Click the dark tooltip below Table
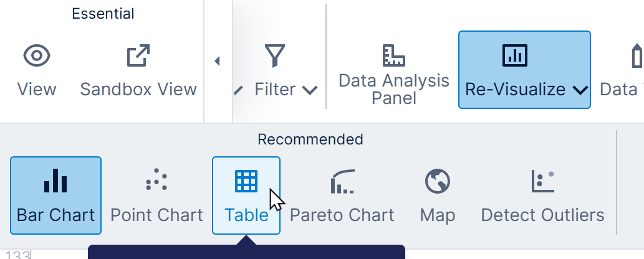This screenshot has height=259, width=644. coord(246,252)
